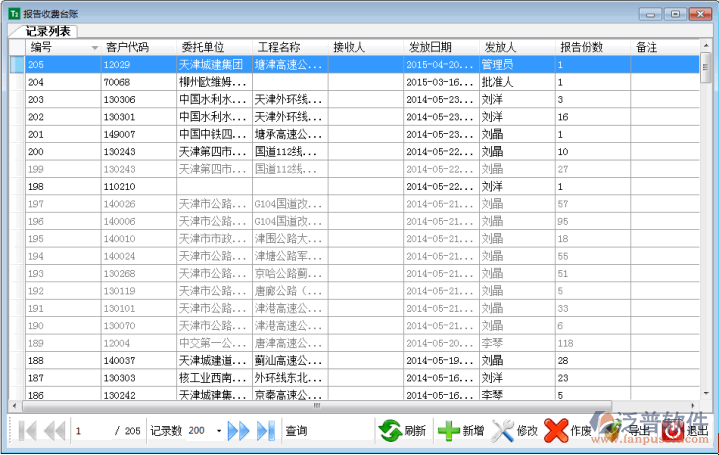Click customer code 130101 in row 191
Screen dimensions: 719x455
(119, 309)
